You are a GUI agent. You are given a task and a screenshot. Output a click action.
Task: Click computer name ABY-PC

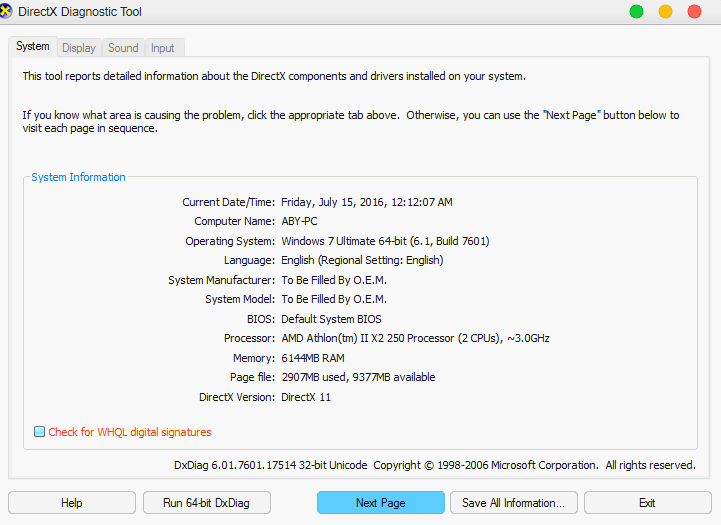coord(299,221)
